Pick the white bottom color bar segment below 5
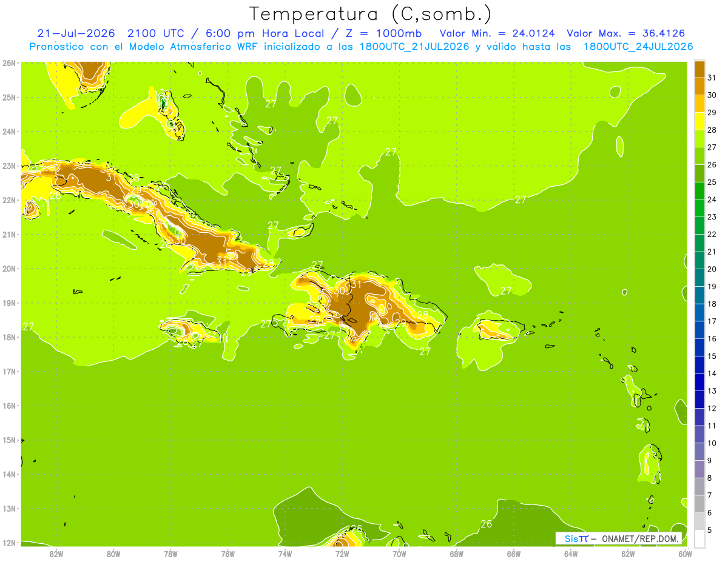The image size is (728, 562). [699, 539]
